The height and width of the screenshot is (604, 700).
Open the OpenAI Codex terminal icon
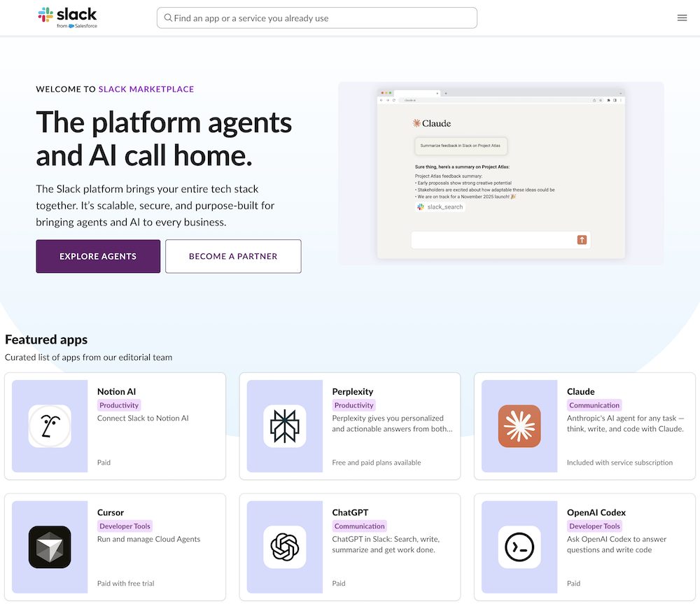[519, 547]
